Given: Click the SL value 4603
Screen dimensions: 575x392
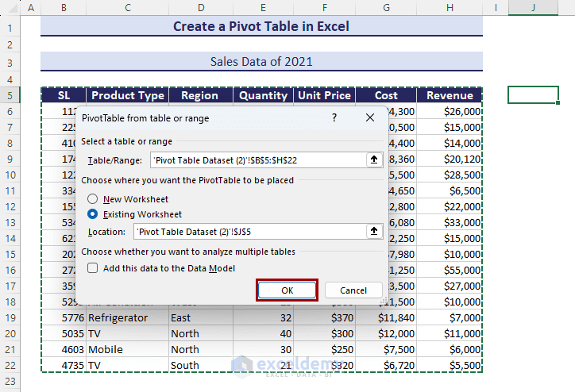Looking at the screenshot, I should [64, 349].
